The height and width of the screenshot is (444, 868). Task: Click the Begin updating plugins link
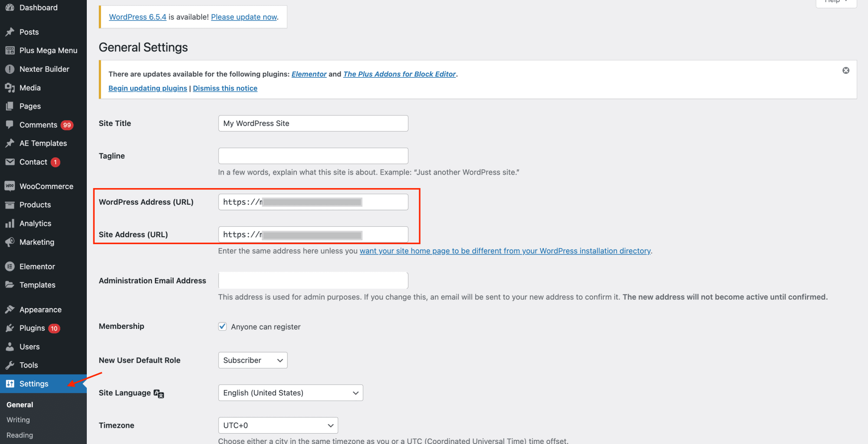pos(148,88)
